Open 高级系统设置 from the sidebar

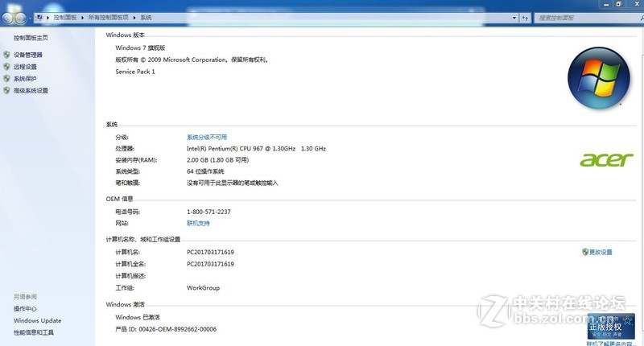click(31, 91)
